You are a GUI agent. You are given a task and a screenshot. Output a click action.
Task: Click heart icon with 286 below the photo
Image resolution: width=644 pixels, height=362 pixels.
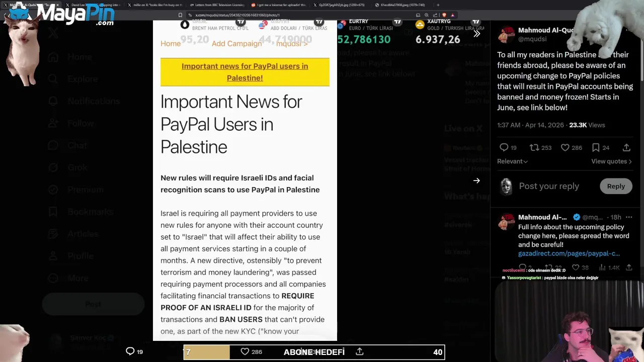click(x=245, y=351)
